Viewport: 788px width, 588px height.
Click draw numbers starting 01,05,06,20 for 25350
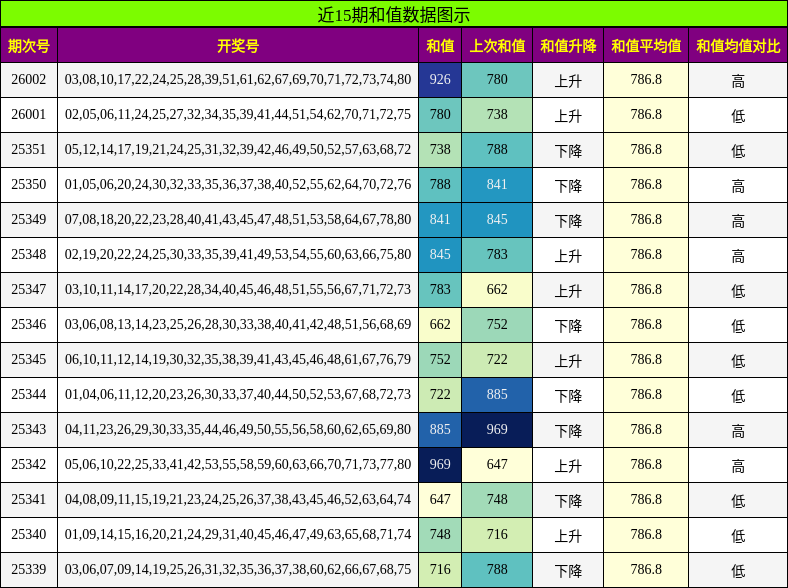(238, 184)
